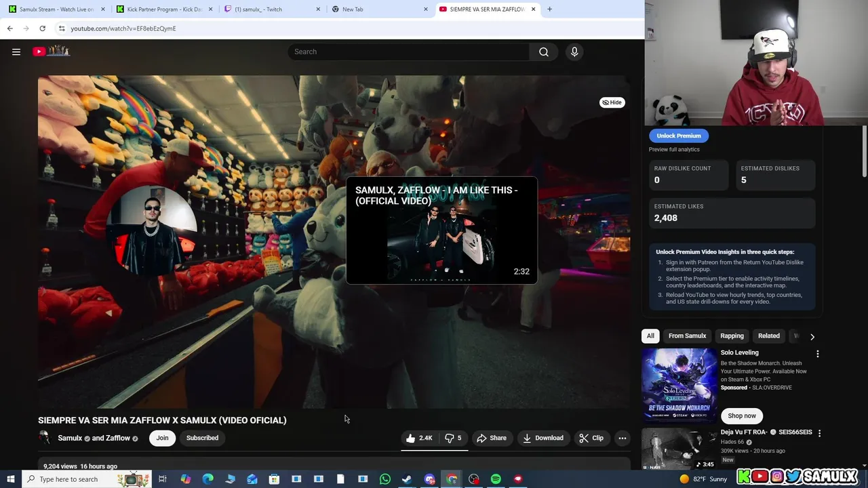This screenshot has height=488, width=868.
Task: Switch to the New Tab tab
Action: 378,9
